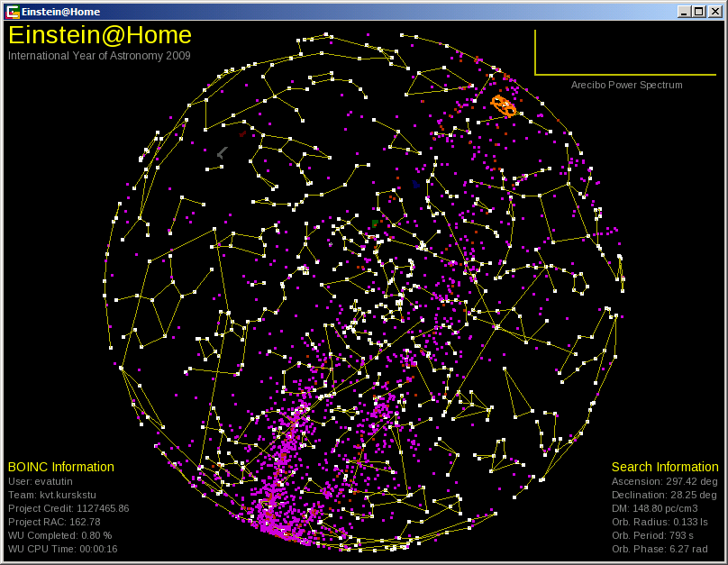Minimize the Einstein@Home window
The image size is (728, 565).
[x=684, y=12]
